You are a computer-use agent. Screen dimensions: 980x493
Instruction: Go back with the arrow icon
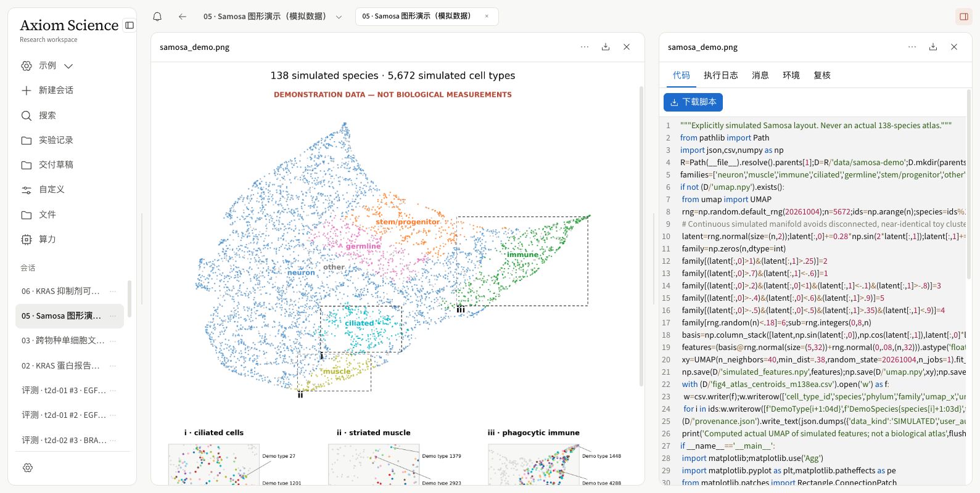point(183,17)
